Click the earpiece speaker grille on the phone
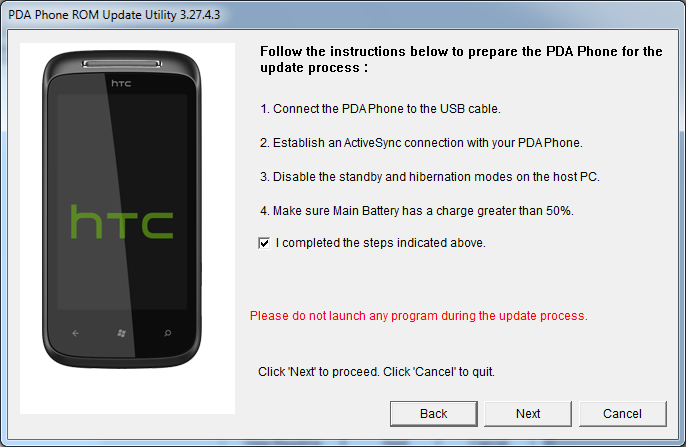686x447 pixels. pos(122,64)
